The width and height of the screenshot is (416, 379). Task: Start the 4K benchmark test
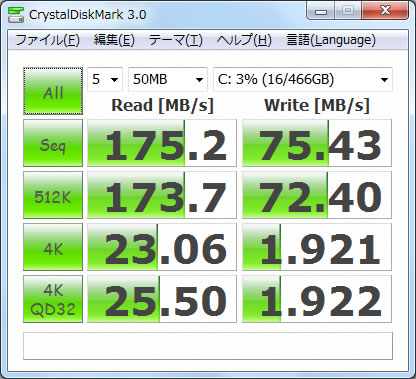coord(53,247)
